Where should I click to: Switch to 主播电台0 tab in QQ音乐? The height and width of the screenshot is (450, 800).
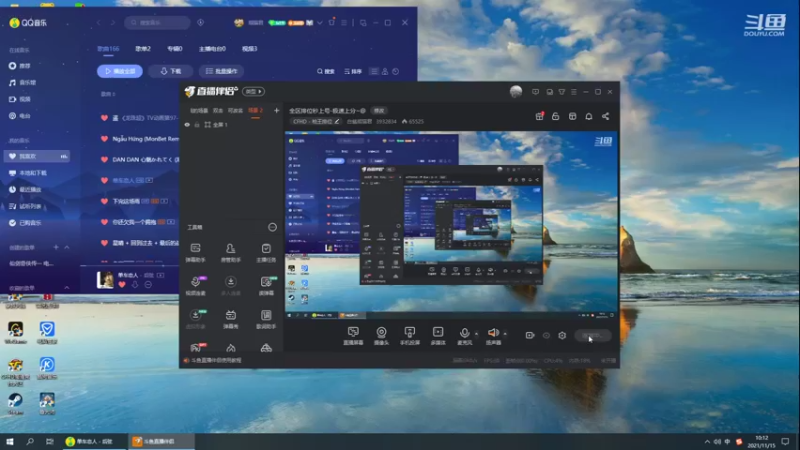tap(212, 48)
